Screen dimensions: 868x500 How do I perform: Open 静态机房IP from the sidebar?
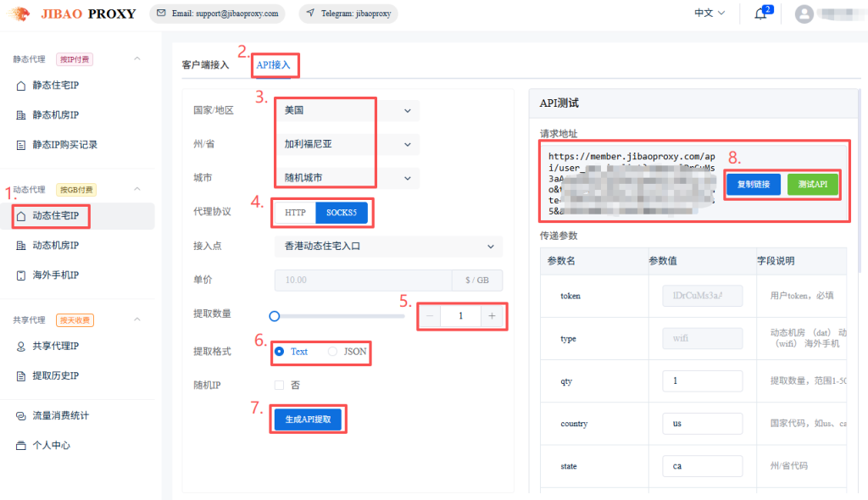[56, 115]
